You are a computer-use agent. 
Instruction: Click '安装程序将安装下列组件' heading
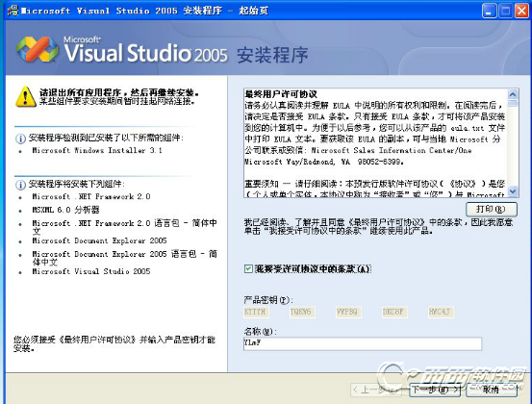pos(77,184)
